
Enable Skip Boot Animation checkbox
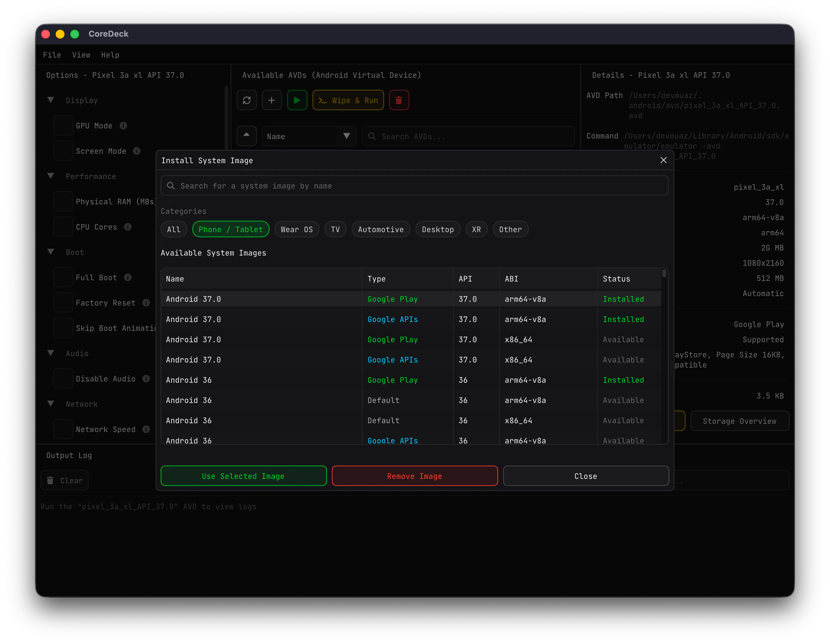[x=63, y=328]
